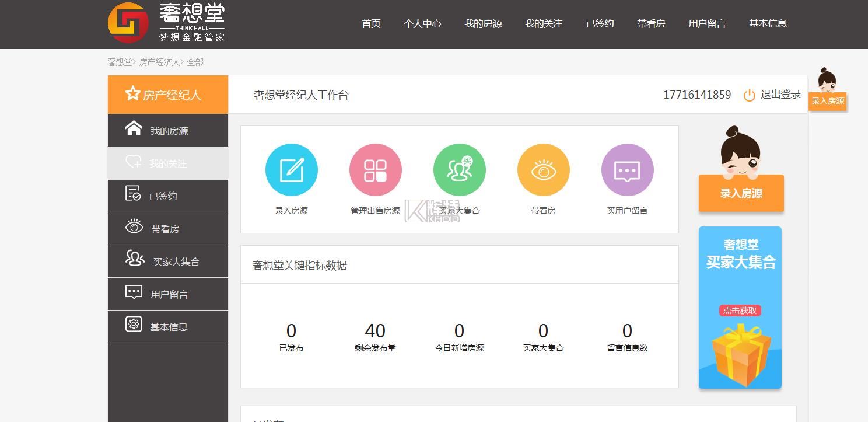Go to 用户留言 in the sidebar

169,294
